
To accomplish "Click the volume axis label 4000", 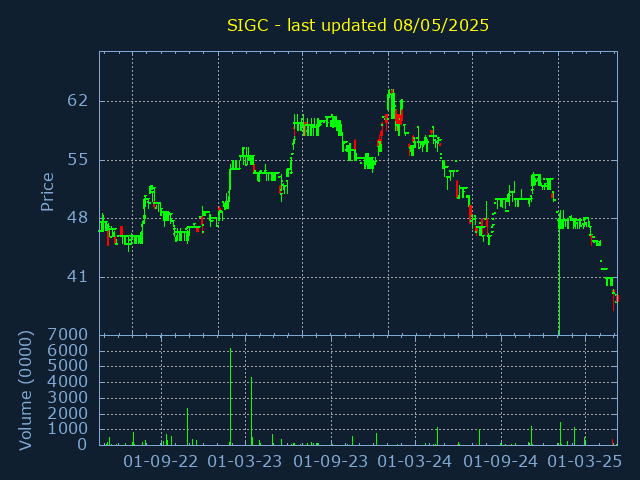I will pyautogui.click(x=68, y=382).
